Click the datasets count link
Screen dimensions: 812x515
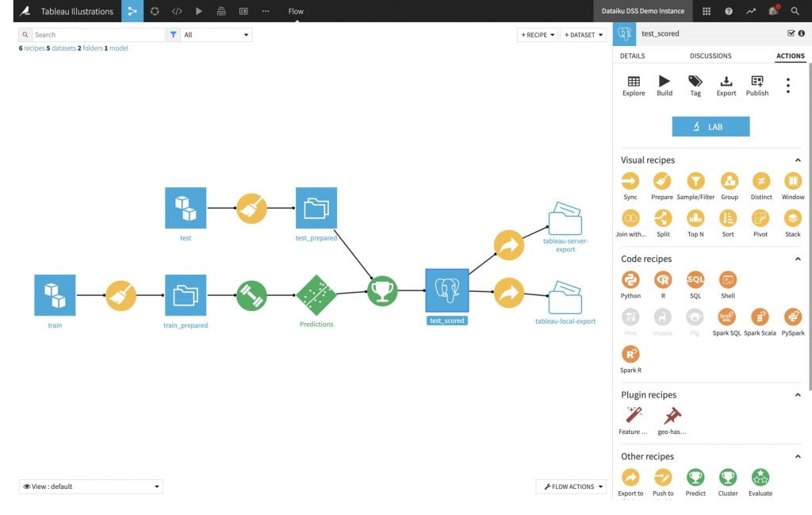[x=61, y=48]
